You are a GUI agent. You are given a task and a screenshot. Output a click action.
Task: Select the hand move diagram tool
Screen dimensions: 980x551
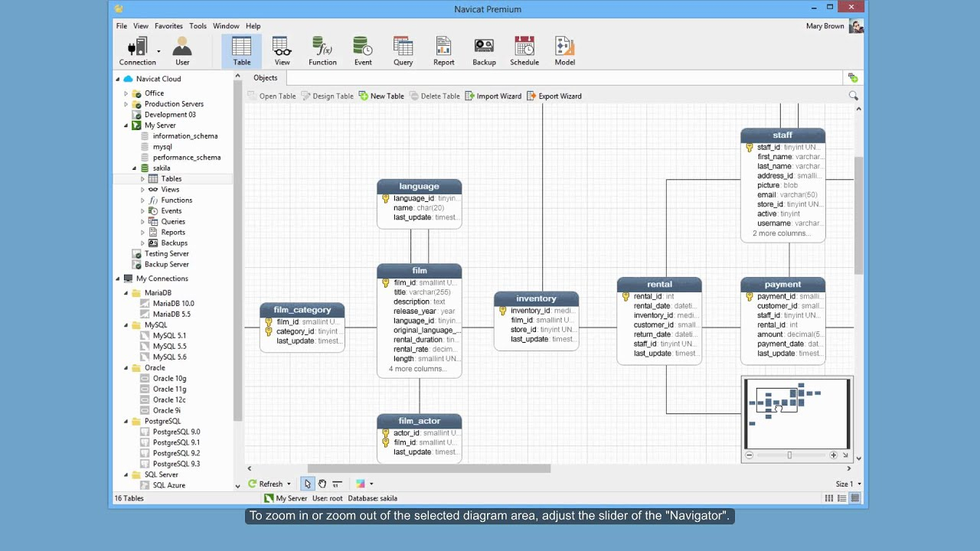coord(322,484)
